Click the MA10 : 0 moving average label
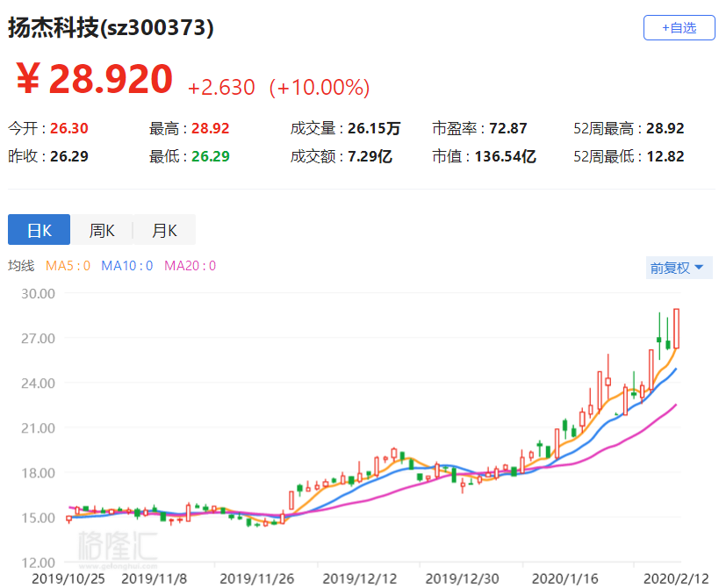Screen dimensions: 719x588 point(127,266)
